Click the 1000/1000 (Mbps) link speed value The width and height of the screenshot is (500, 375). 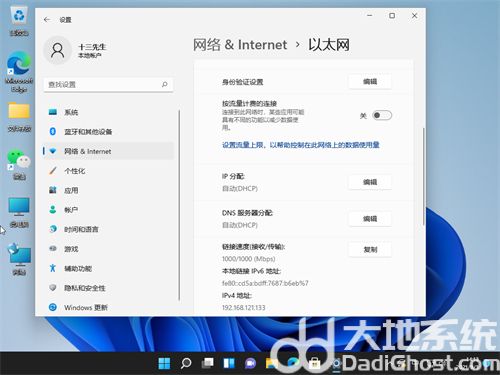tap(249, 259)
